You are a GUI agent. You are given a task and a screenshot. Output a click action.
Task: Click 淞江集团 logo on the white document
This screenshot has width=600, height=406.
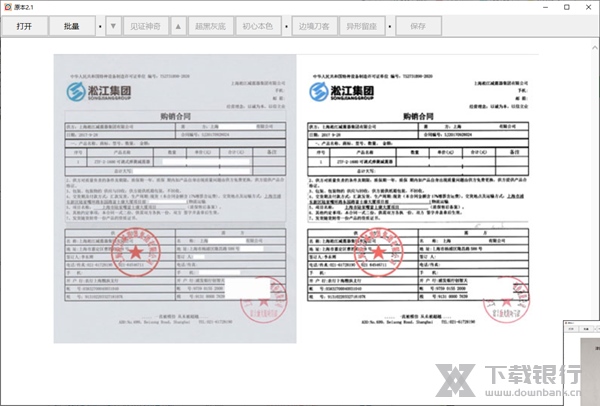342,92
